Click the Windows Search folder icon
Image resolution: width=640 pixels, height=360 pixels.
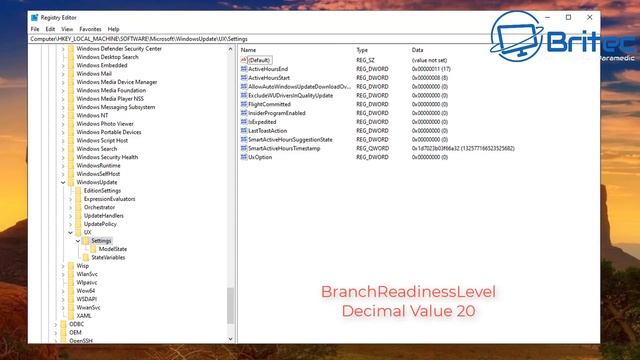click(x=71, y=149)
